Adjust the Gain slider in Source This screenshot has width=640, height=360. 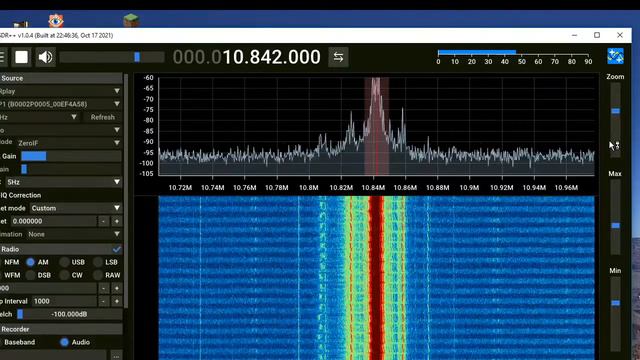pos(71,156)
